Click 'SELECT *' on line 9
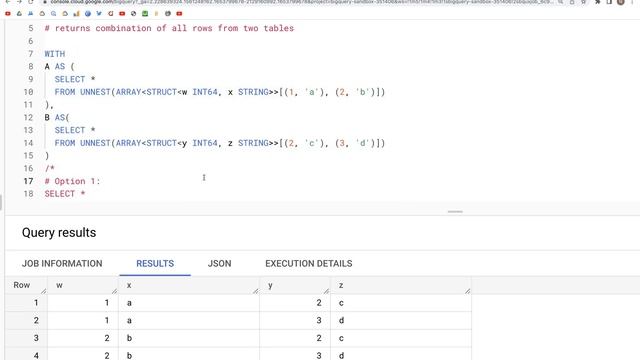The image size is (640, 360). (x=75, y=79)
